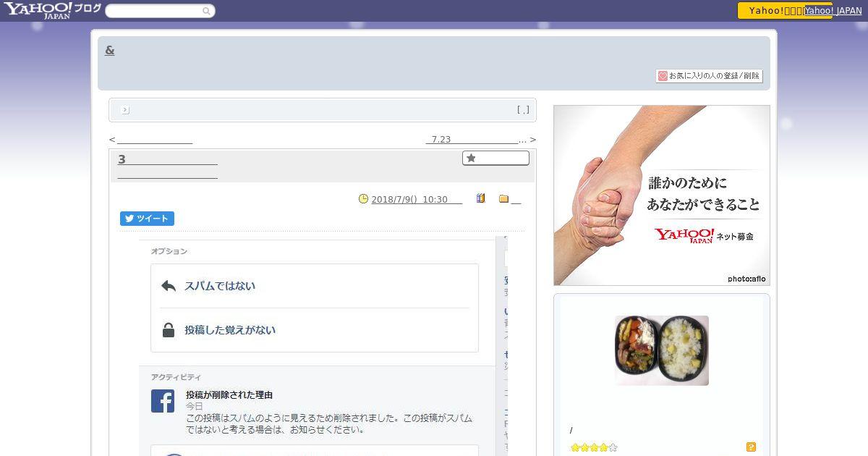
Task: Click the magnifier search icon
Action: [x=206, y=11]
